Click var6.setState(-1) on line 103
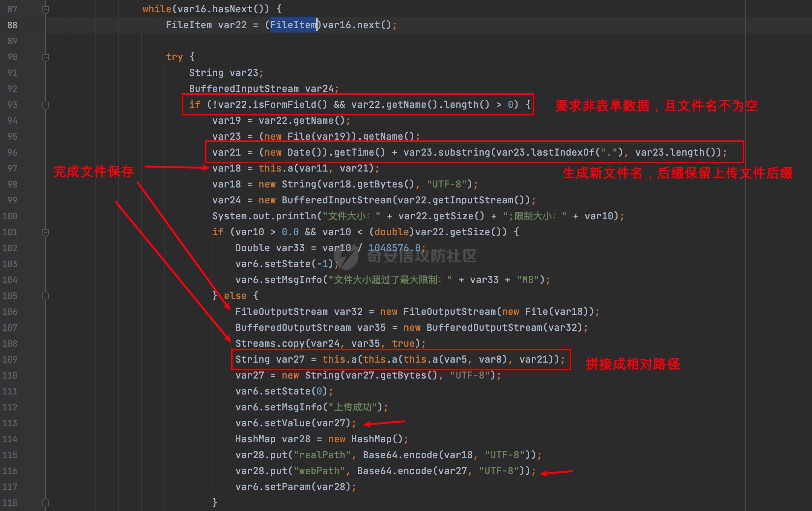Viewport: 812px width, 511px height. (x=284, y=264)
